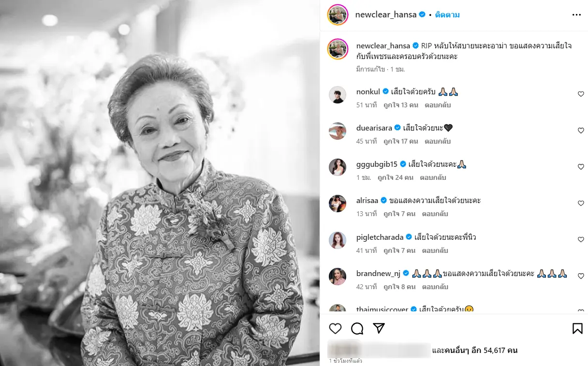Open duearisara's profile avatar
Screen dimensions: 588x366
point(338,131)
